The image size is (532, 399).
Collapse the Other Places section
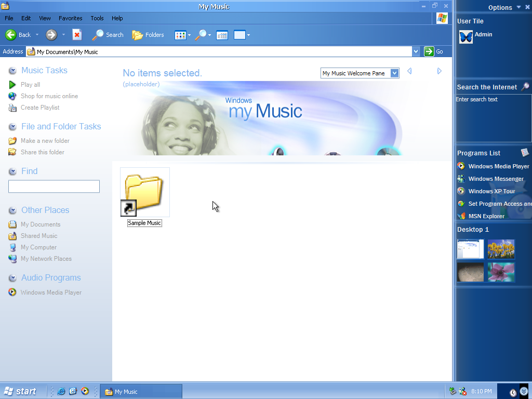(12, 210)
